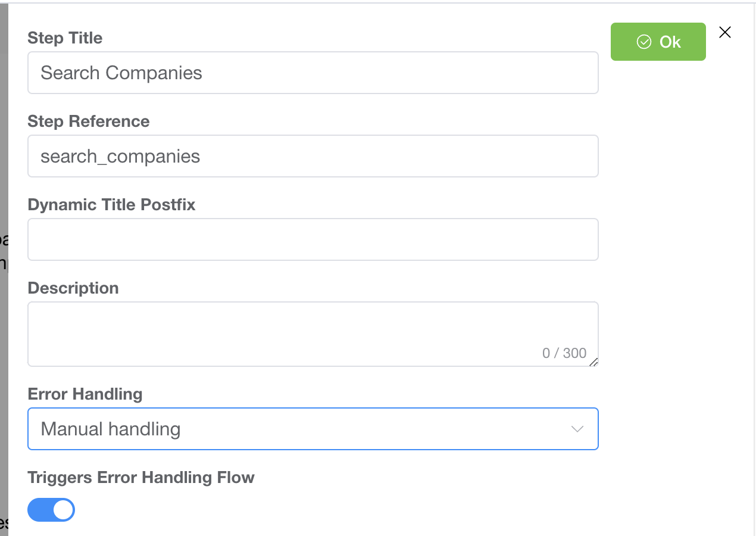Click the 'Error Handling' label
756x536 pixels.
(85, 394)
